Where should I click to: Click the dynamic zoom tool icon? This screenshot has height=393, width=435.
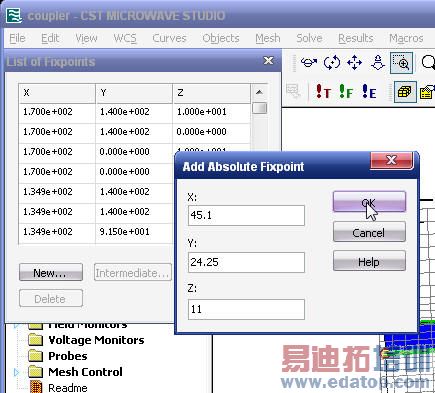pos(378,62)
